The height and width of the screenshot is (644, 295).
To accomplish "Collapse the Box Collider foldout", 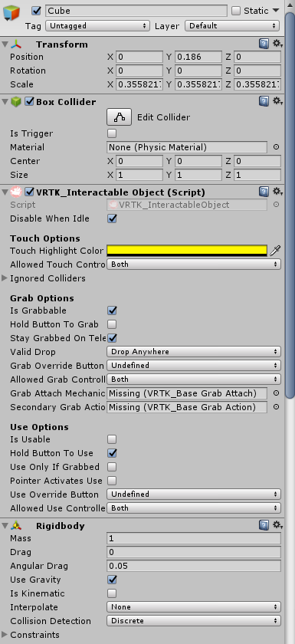I will 5,101.
